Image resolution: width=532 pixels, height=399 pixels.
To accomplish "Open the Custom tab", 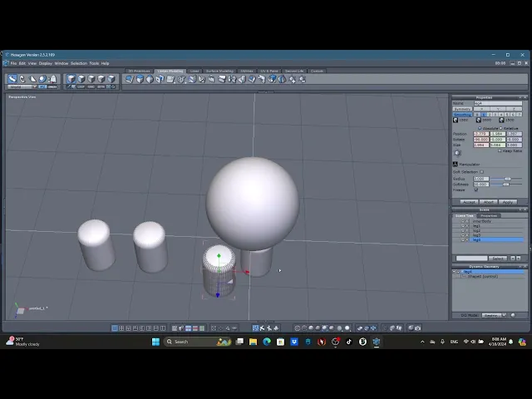I will coord(317,71).
